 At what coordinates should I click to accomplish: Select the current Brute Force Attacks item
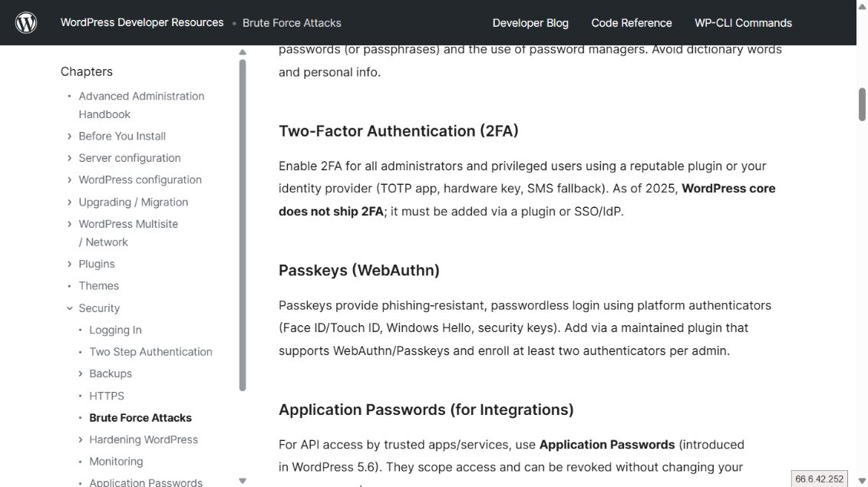click(x=140, y=418)
